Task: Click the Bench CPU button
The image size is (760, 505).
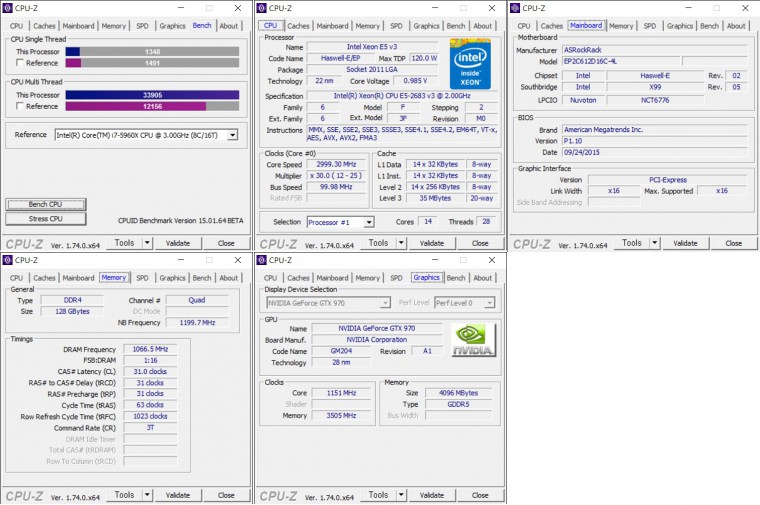Action: 46,204
